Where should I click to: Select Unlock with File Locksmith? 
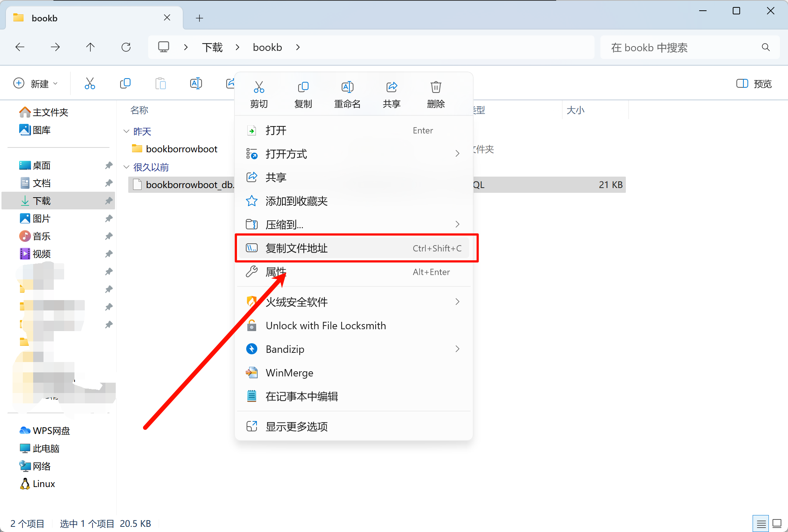354,326
